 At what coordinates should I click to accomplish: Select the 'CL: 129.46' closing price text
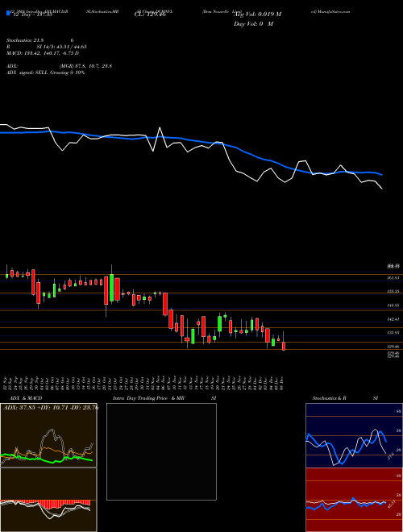point(150,15)
